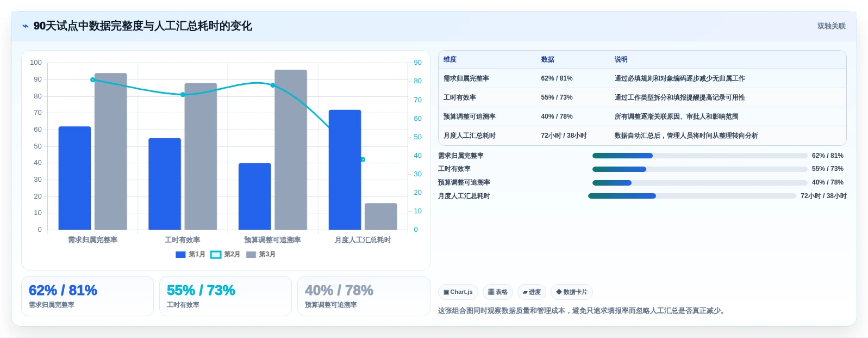
Task: Click the 72小时 / 38小时 table value
Action: (x=564, y=136)
